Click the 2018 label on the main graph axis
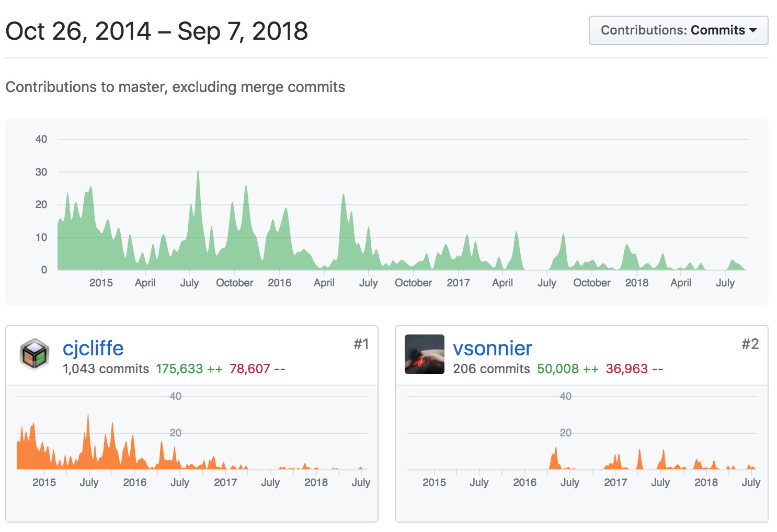This screenshot has height=532, width=777. point(637,283)
